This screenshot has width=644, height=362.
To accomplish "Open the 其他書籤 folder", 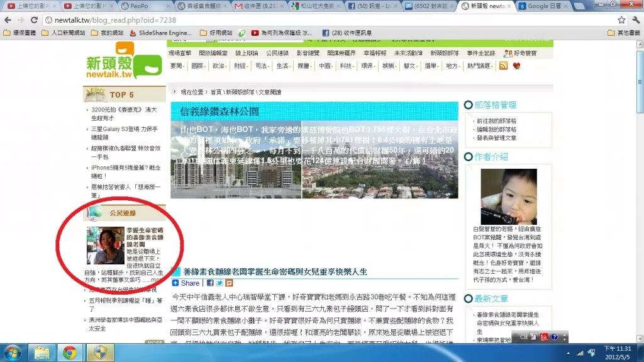I will pyautogui.click(x=624, y=33).
